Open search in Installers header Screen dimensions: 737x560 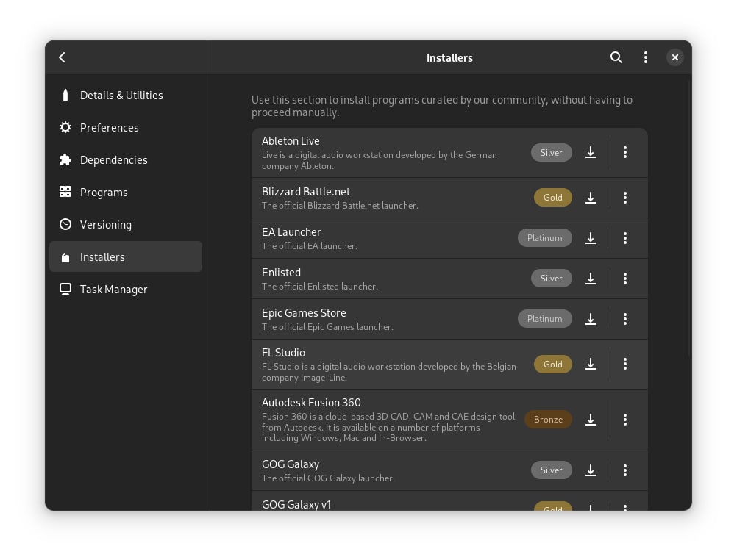click(x=616, y=57)
